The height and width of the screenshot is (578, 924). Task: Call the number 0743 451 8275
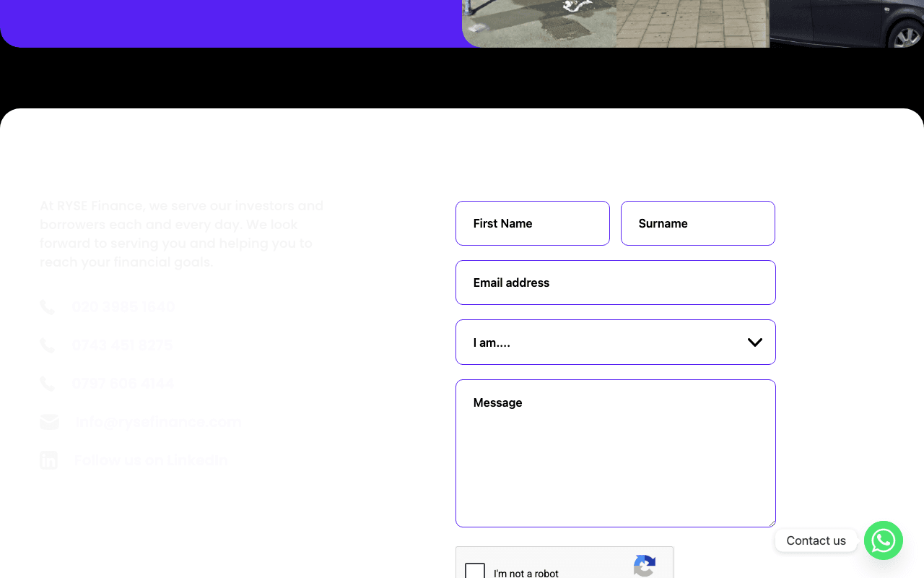click(x=123, y=345)
